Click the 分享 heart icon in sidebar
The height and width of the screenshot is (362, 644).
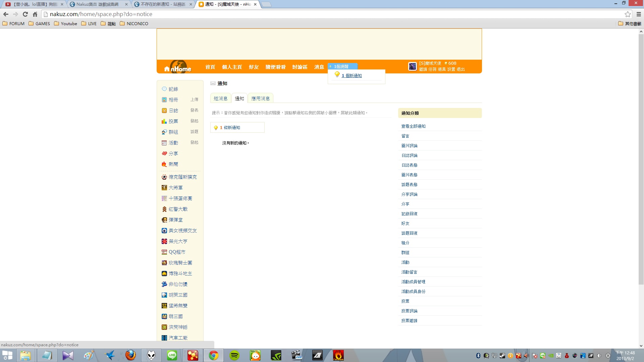(x=164, y=154)
